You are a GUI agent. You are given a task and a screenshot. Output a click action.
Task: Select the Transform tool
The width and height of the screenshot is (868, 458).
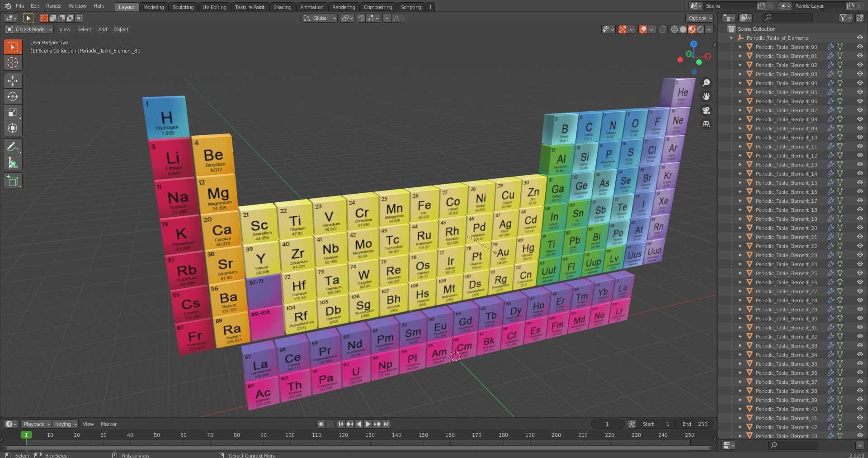pos(13,128)
